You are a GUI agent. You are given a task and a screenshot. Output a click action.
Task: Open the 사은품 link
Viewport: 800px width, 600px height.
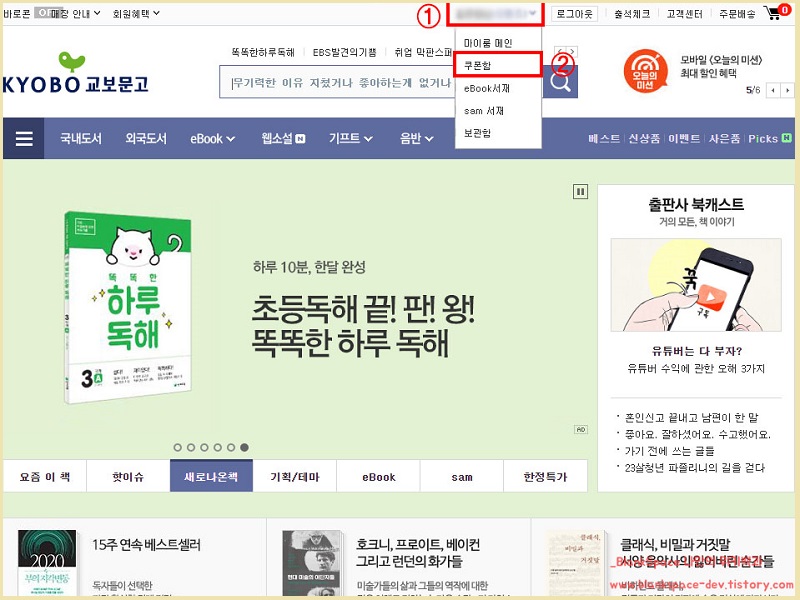tap(724, 139)
